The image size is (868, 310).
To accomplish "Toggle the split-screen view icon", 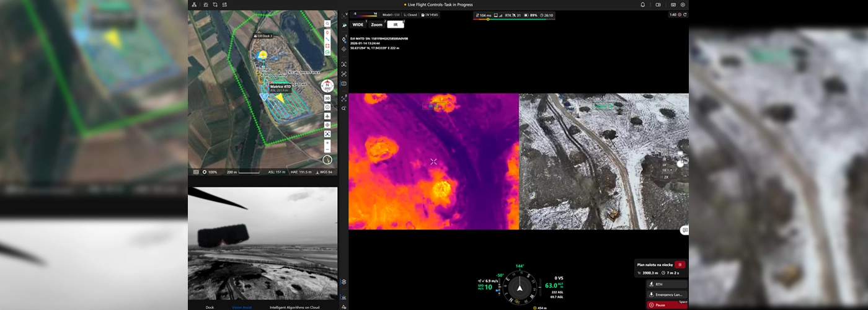I will [x=344, y=84].
